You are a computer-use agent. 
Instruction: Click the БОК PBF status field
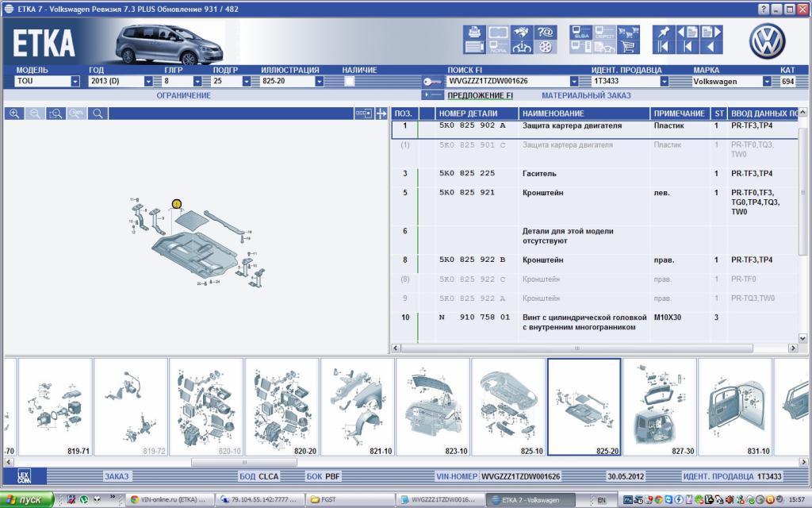click(324, 476)
